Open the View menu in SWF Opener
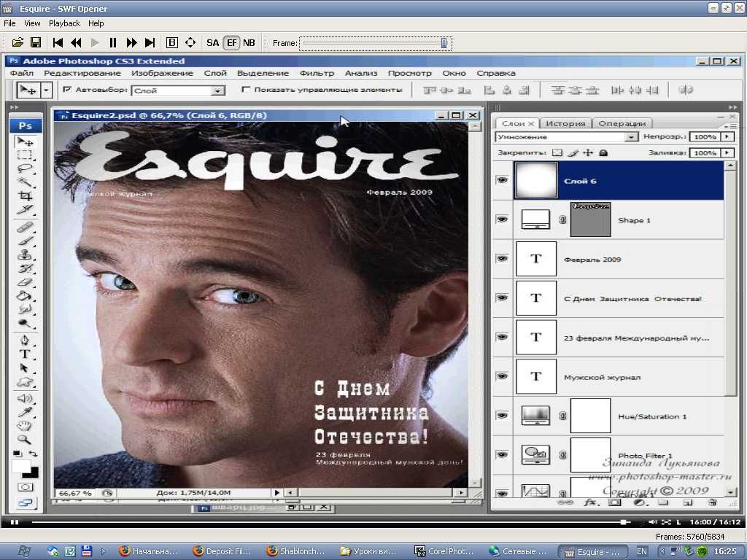 pyautogui.click(x=32, y=23)
